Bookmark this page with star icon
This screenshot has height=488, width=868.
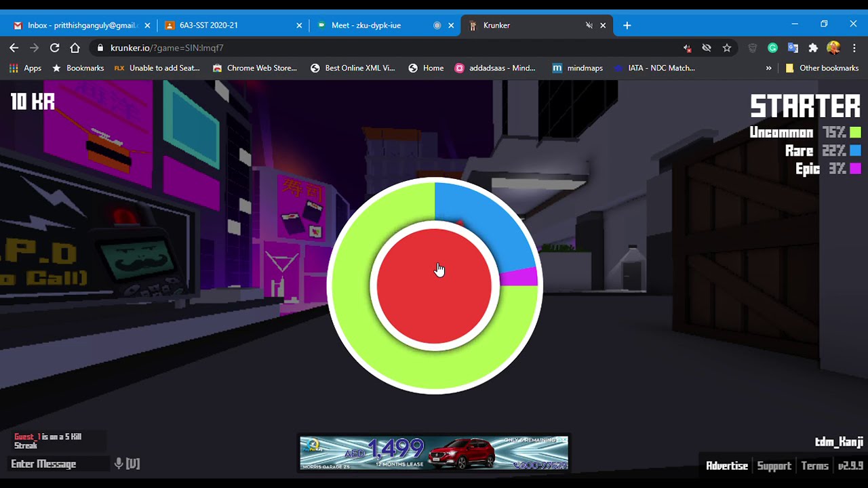click(x=727, y=48)
